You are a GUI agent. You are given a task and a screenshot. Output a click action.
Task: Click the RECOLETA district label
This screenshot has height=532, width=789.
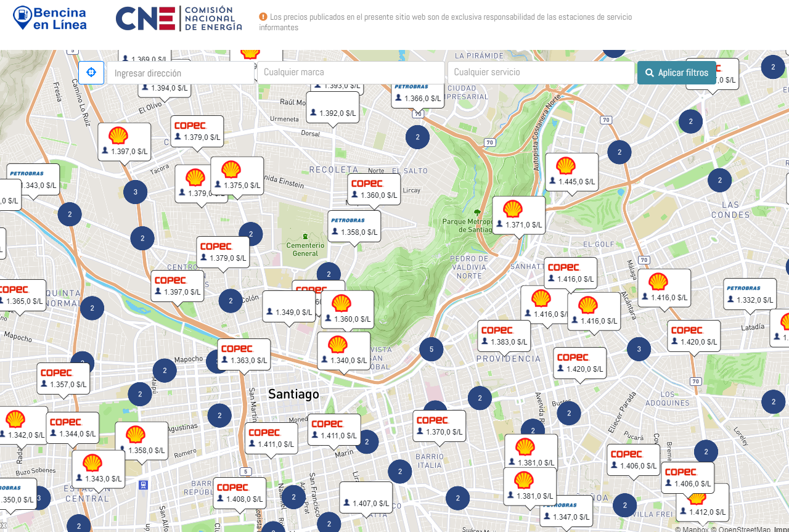pos(333,170)
